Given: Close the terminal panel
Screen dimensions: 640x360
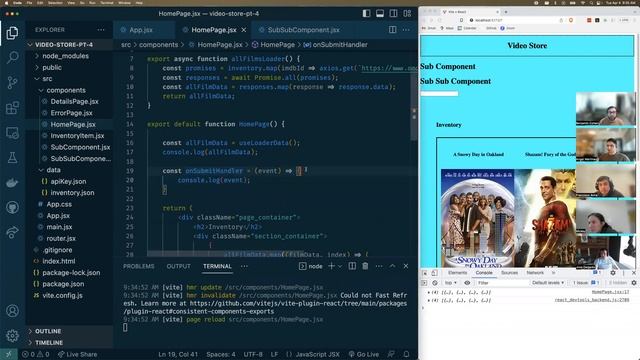Looking at the screenshot, I should pyautogui.click(x=406, y=266).
